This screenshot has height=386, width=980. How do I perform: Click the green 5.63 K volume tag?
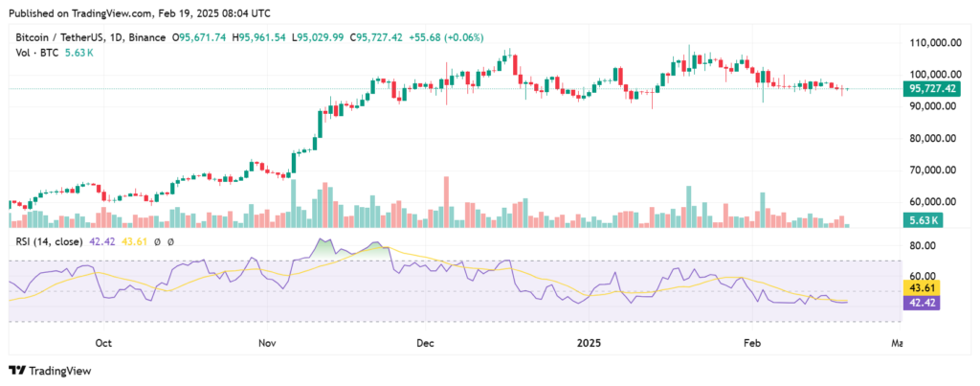point(923,219)
